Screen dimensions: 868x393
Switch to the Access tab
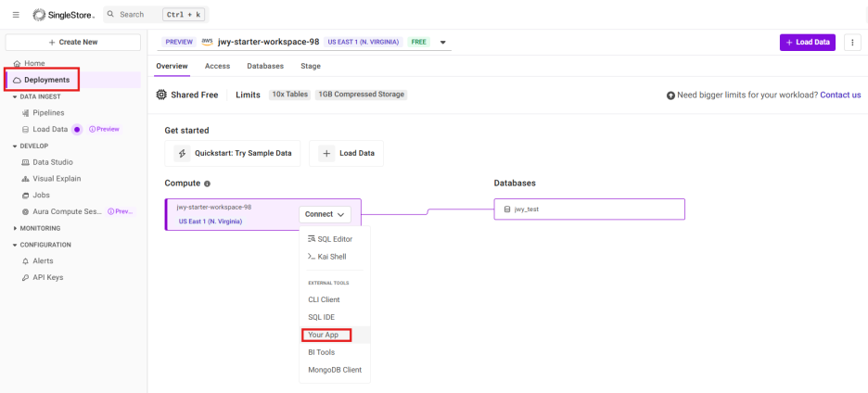(218, 66)
